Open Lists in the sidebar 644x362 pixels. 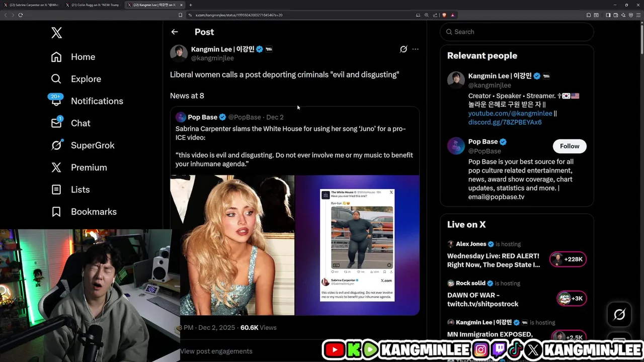(70, 190)
